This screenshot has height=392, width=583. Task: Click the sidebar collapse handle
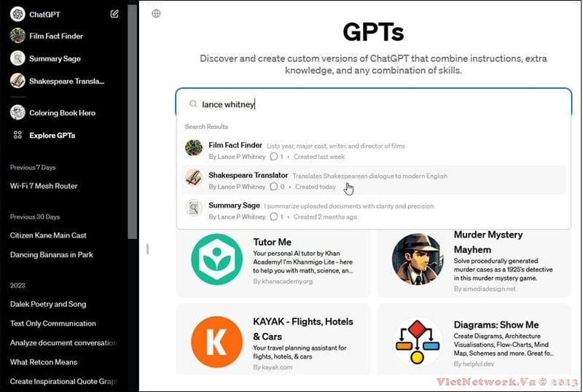tap(147, 248)
